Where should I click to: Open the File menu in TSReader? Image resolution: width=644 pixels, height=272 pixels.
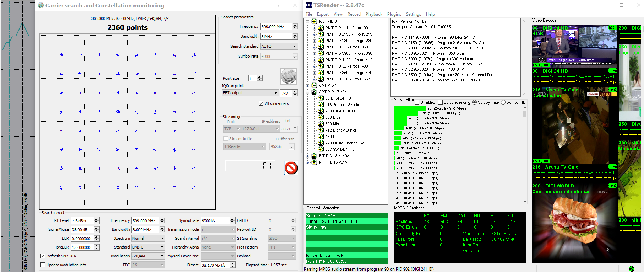click(x=309, y=14)
